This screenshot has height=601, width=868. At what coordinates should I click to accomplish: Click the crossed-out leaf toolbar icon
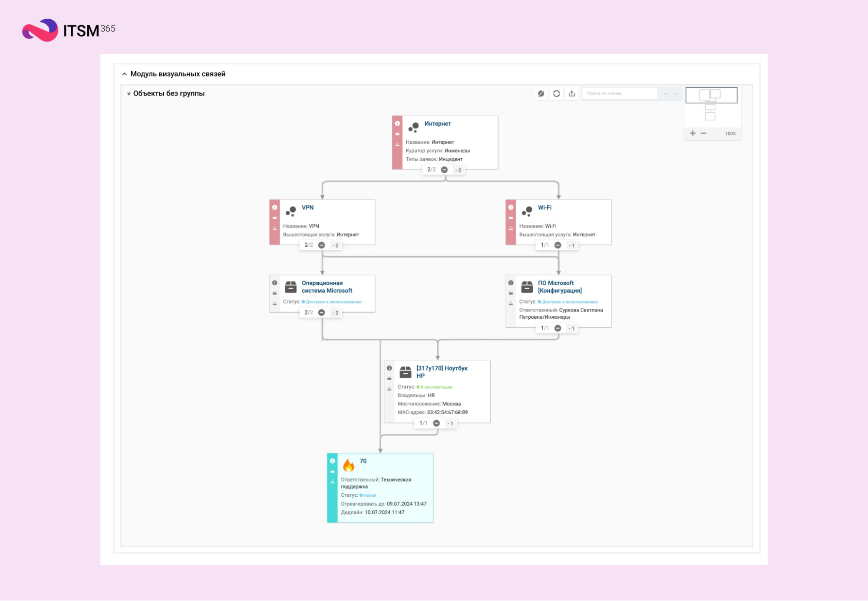point(541,93)
